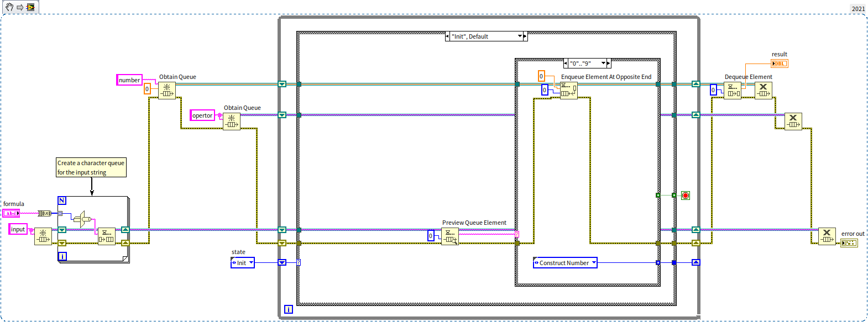The image size is (868, 322).
Task: Open the Construct Number enum dropdown arrow
Action: [x=594, y=263]
